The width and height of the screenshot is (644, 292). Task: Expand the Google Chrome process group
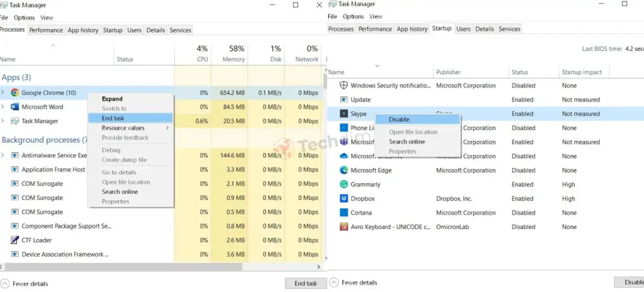[x=3, y=93]
